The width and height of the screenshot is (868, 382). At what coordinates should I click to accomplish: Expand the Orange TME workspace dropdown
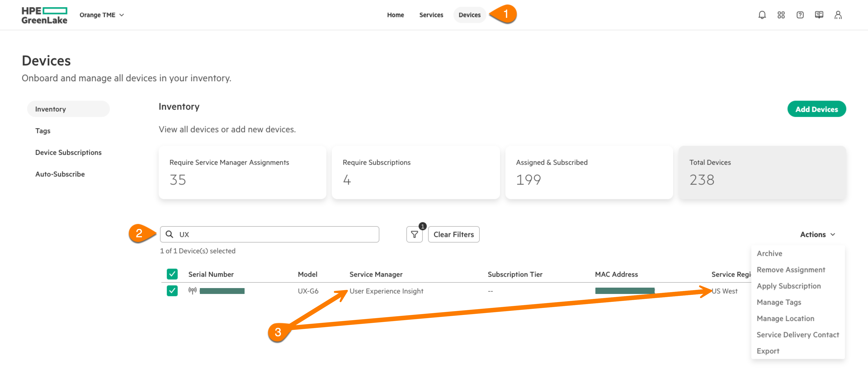pyautogui.click(x=102, y=15)
